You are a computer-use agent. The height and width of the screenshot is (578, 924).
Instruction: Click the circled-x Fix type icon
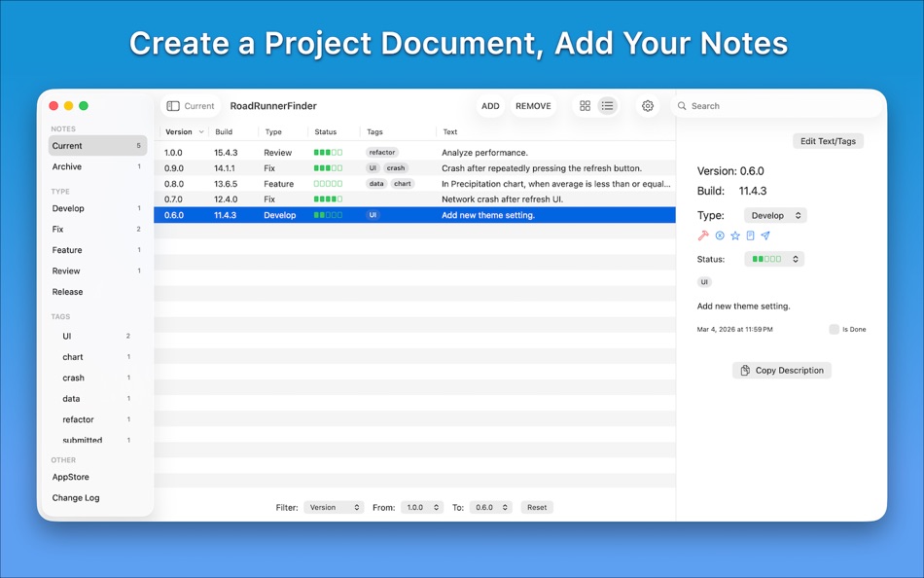(720, 235)
